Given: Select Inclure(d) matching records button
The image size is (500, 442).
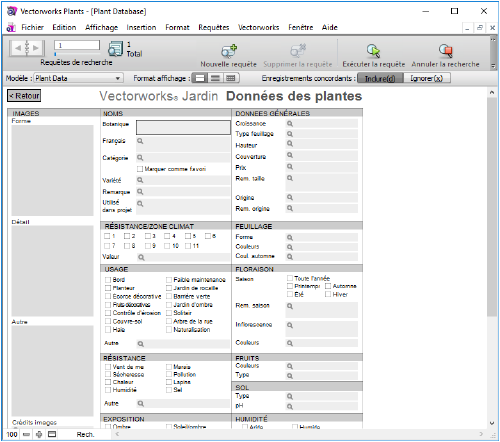Looking at the screenshot, I should [380, 78].
